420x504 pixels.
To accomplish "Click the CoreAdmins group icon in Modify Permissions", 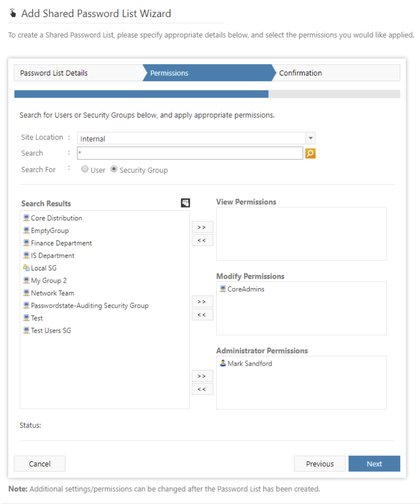I will pyautogui.click(x=222, y=289).
